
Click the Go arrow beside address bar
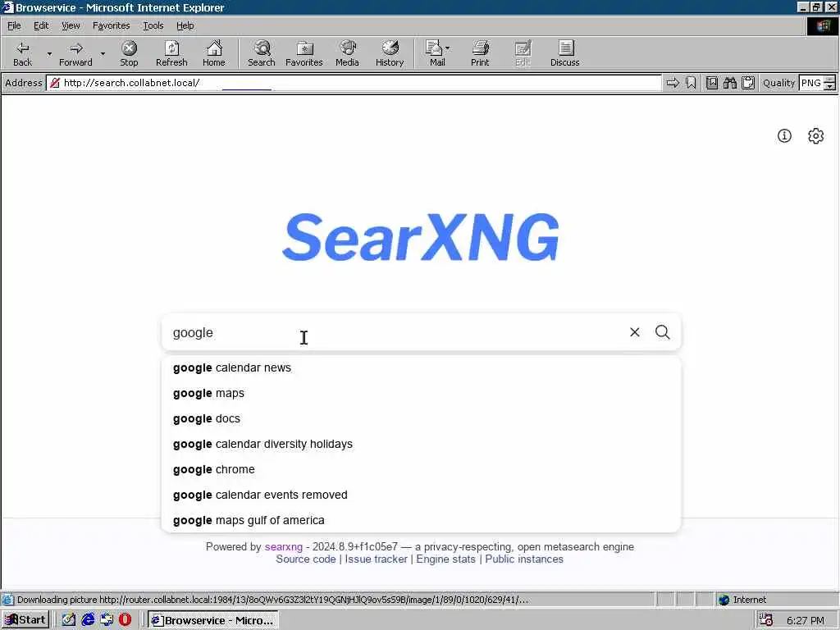(x=673, y=83)
